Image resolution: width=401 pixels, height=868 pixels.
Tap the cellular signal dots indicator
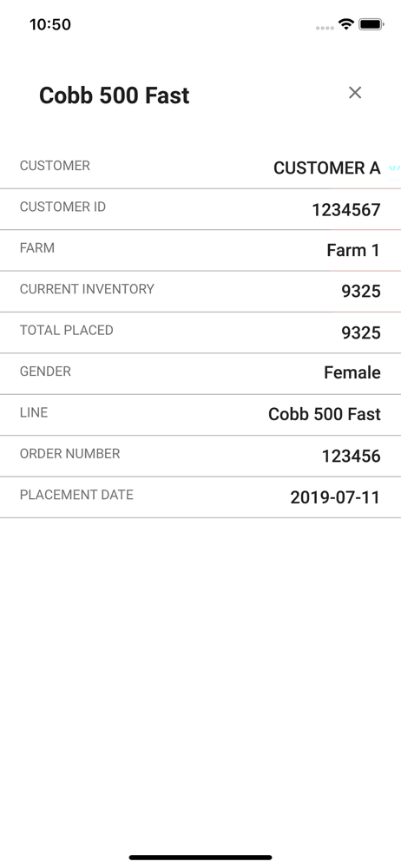[x=325, y=28]
